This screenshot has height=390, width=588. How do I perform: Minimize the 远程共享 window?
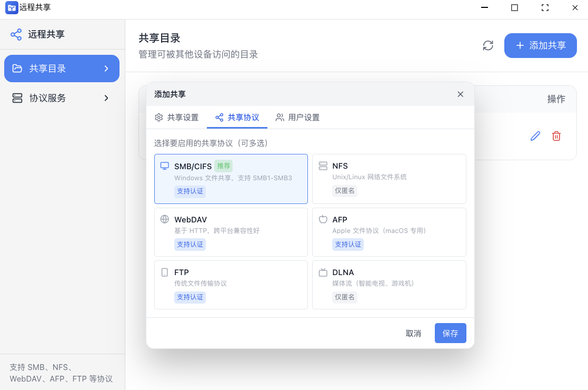point(484,7)
